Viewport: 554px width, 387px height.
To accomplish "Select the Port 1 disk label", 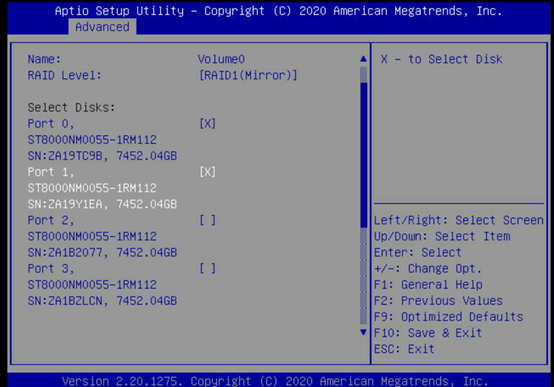I will (x=51, y=172).
